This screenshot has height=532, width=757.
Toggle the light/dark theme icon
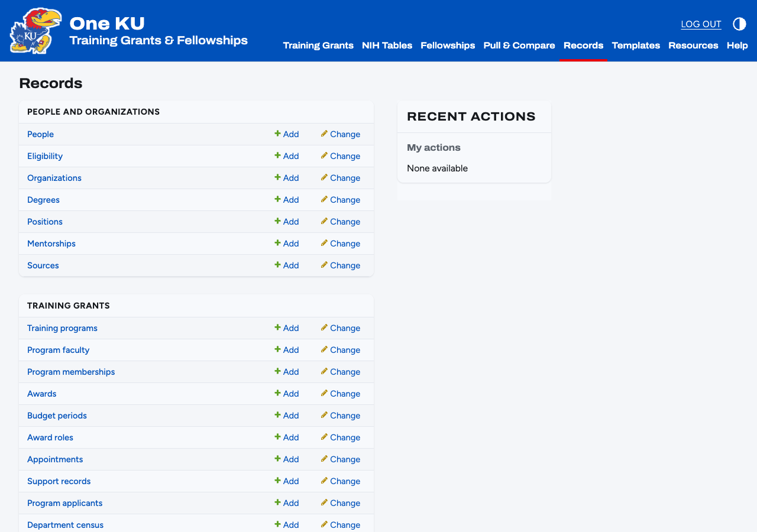[739, 24]
